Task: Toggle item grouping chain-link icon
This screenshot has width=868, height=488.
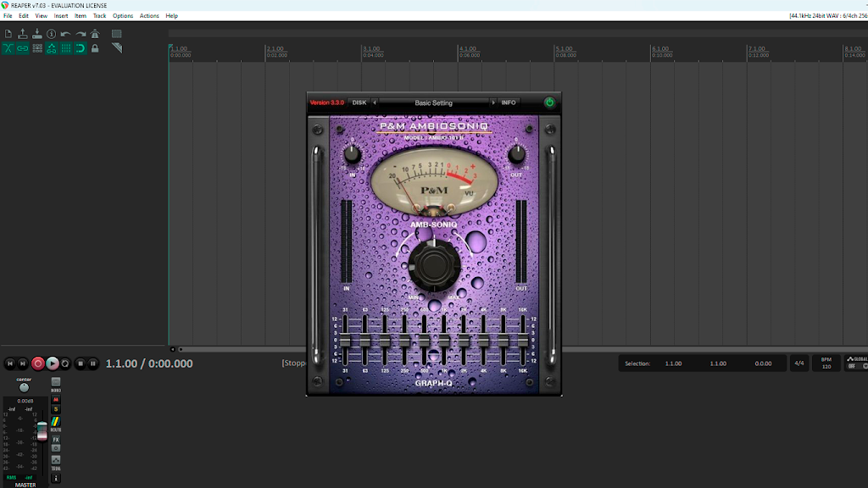Action: pyautogui.click(x=23, y=48)
